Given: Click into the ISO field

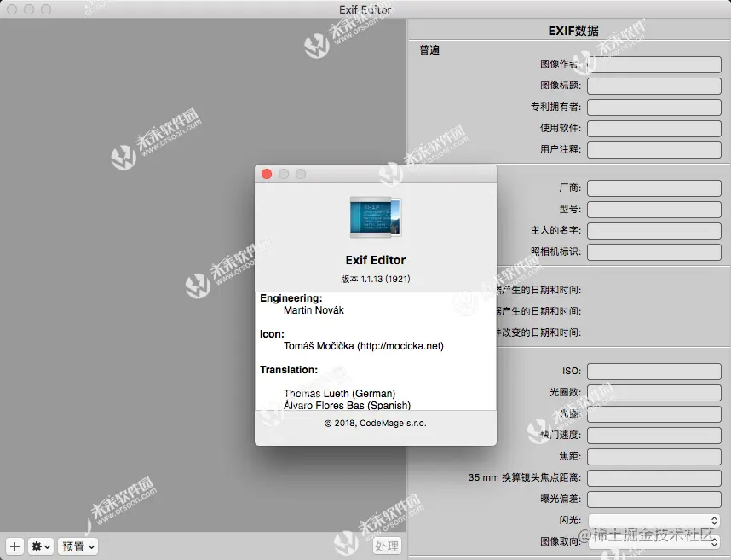Looking at the screenshot, I should click(654, 372).
